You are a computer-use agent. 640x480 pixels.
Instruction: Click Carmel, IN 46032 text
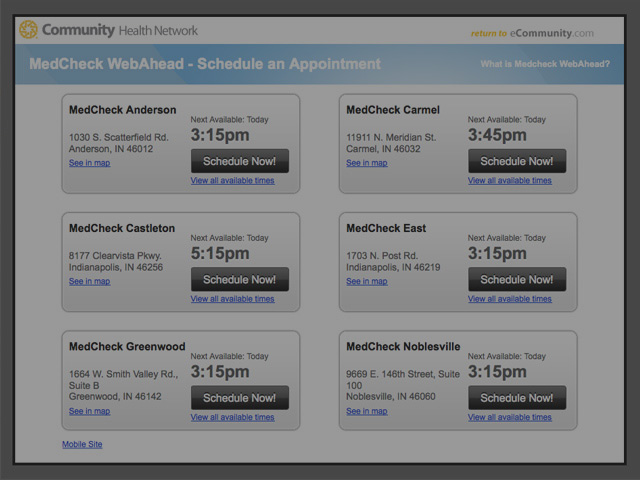pos(383,149)
